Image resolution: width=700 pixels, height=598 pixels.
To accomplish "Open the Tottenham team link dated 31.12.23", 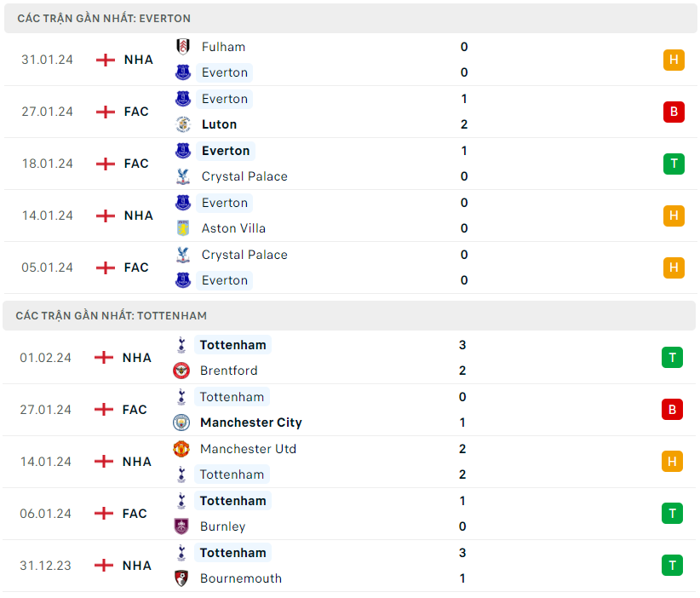I will click(x=233, y=553).
